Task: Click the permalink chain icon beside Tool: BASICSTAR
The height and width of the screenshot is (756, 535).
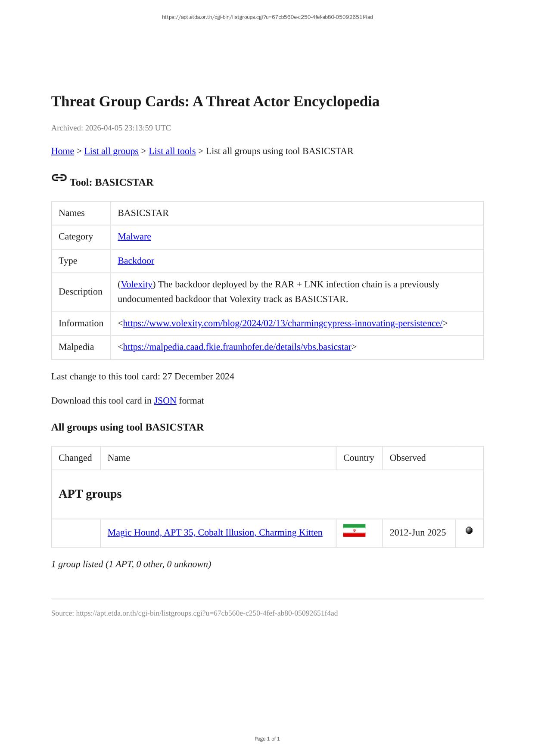Action: point(59,178)
